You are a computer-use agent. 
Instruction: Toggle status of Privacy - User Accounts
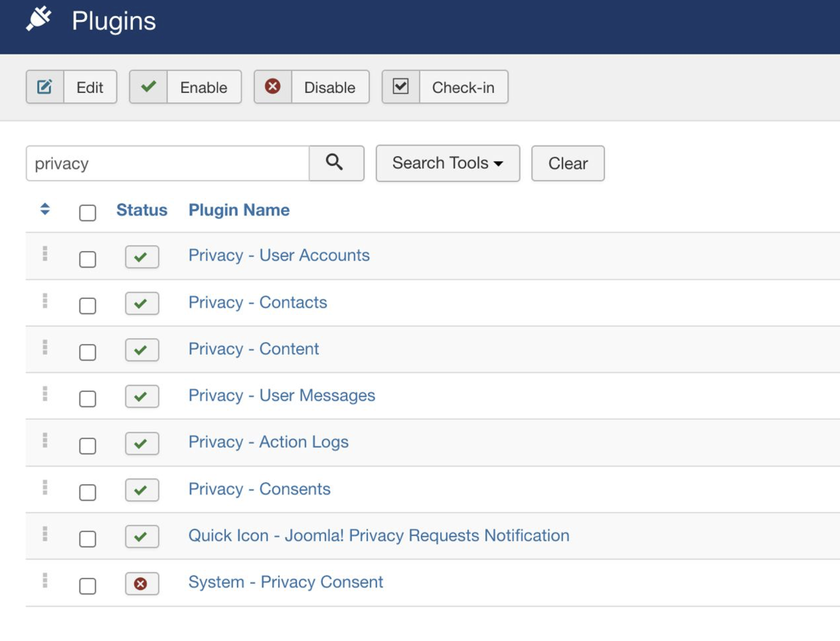click(142, 257)
